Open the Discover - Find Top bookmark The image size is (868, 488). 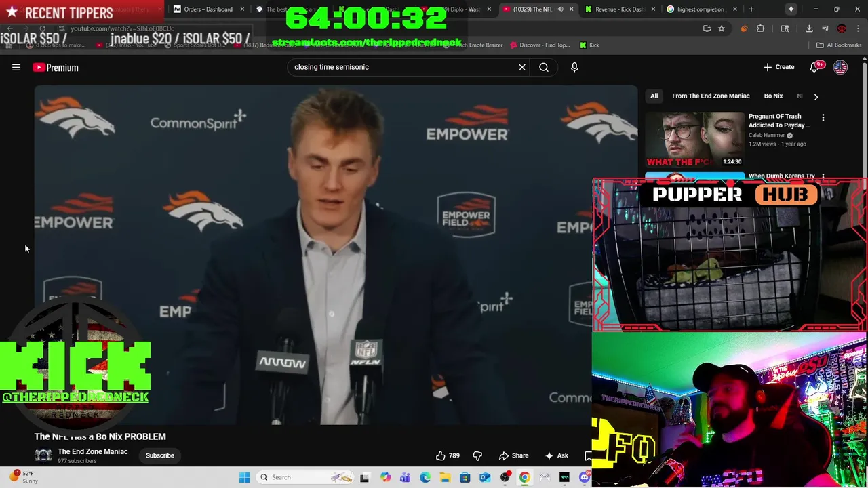tap(540, 45)
